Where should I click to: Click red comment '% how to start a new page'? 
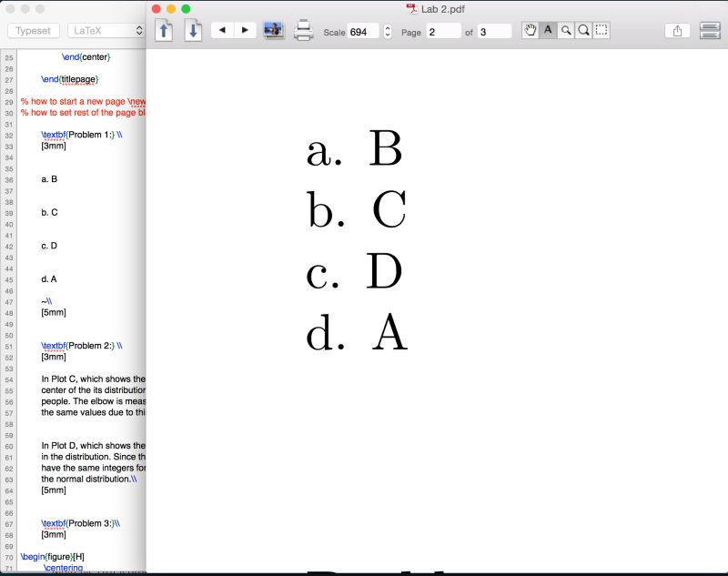(83, 102)
